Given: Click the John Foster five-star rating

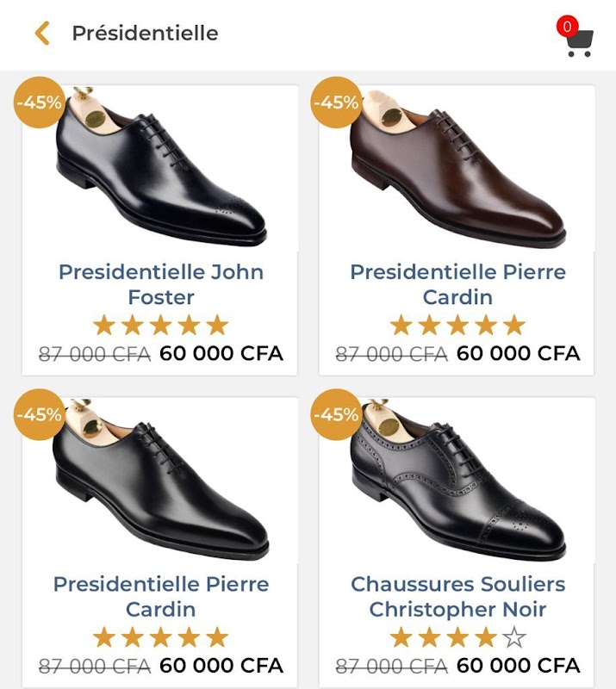Looking at the screenshot, I should (x=161, y=326).
